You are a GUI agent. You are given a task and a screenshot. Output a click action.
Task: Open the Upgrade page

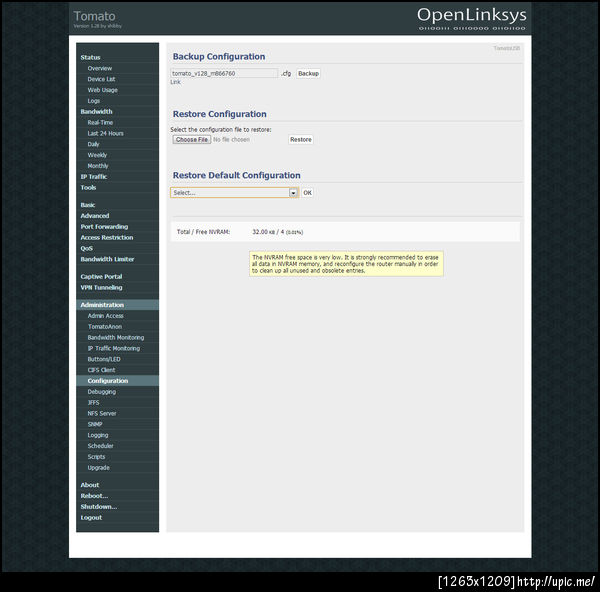(98, 468)
